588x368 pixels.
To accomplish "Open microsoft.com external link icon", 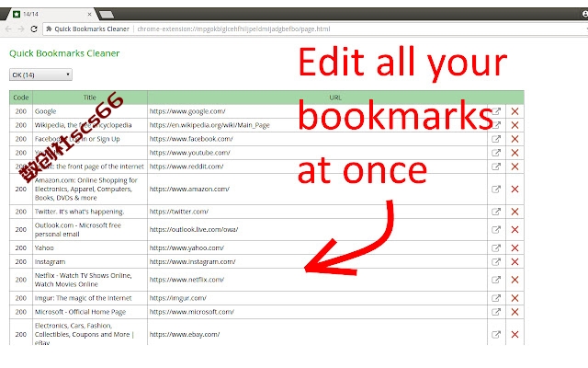I will coord(496,312).
